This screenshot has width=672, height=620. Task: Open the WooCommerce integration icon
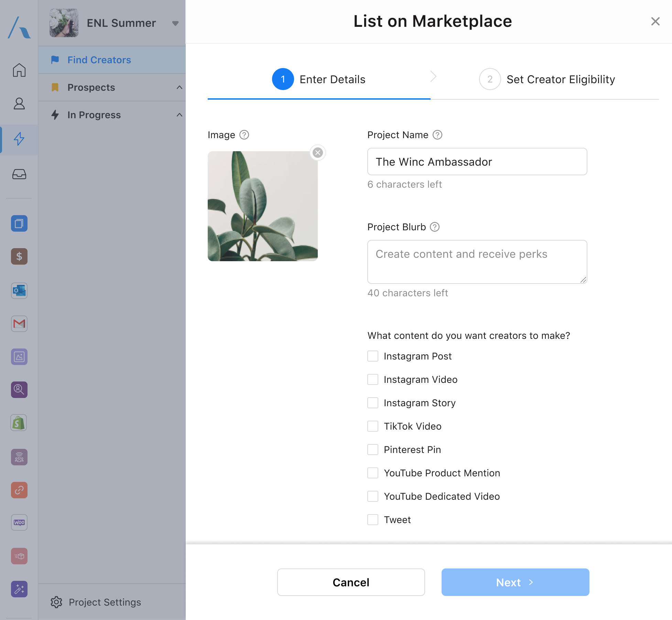[19, 522]
